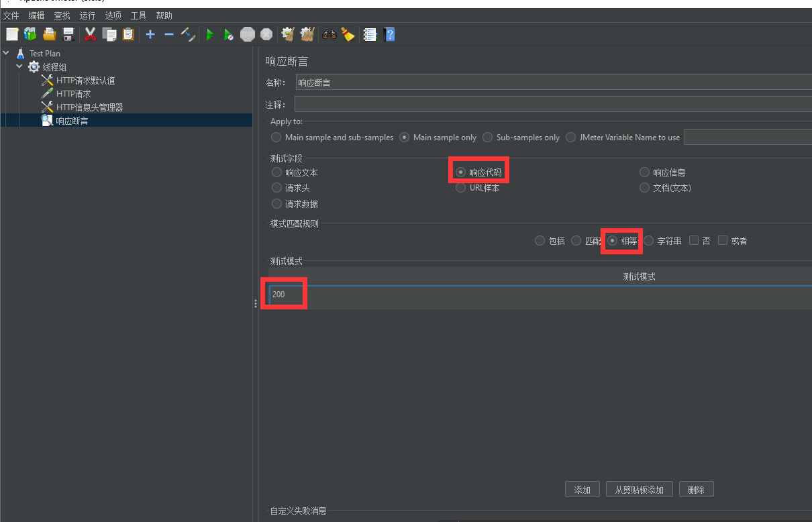The height and width of the screenshot is (522, 812).
Task: Open the 选项 menu
Action: pyautogui.click(x=113, y=15)
